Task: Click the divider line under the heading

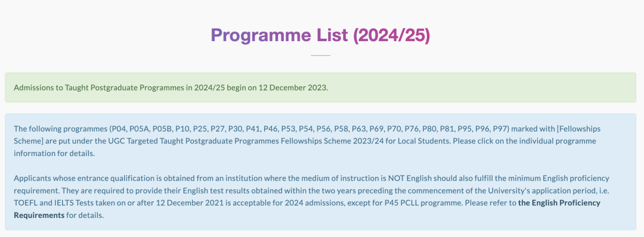Action: tap(320, 55)
